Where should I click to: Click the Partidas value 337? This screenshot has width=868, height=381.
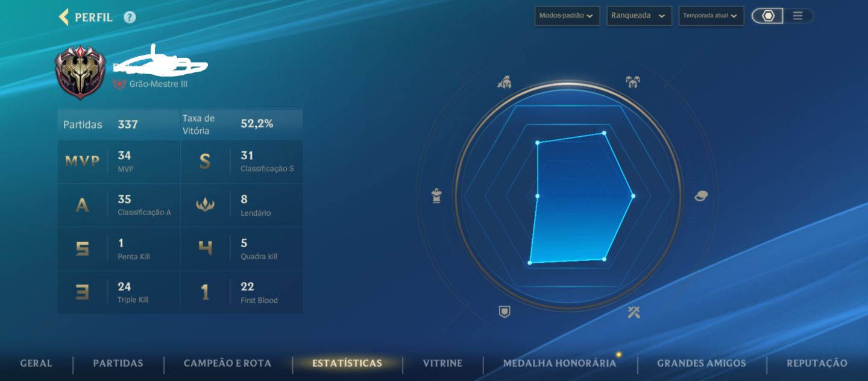tap(128, 125)
